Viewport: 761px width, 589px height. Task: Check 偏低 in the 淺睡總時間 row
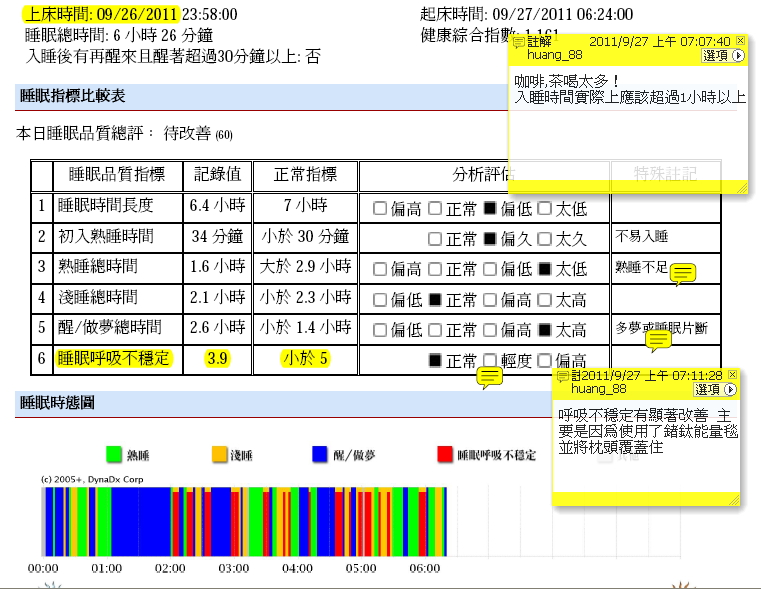[380, 300]
